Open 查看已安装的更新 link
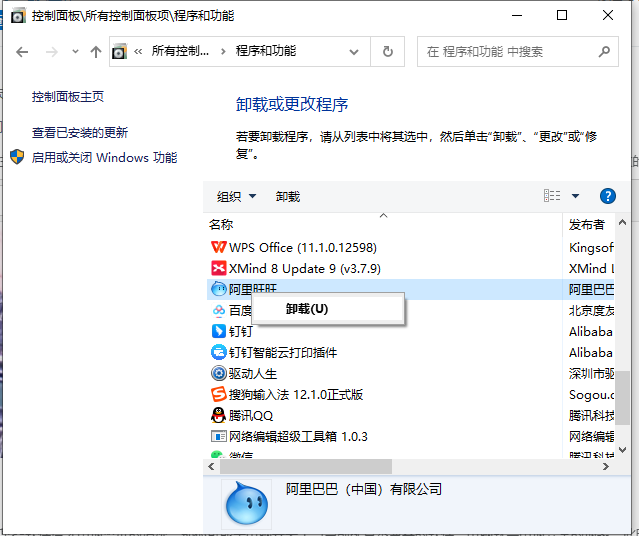Screen dimensions: 639x536 click(x=80, y=132)
